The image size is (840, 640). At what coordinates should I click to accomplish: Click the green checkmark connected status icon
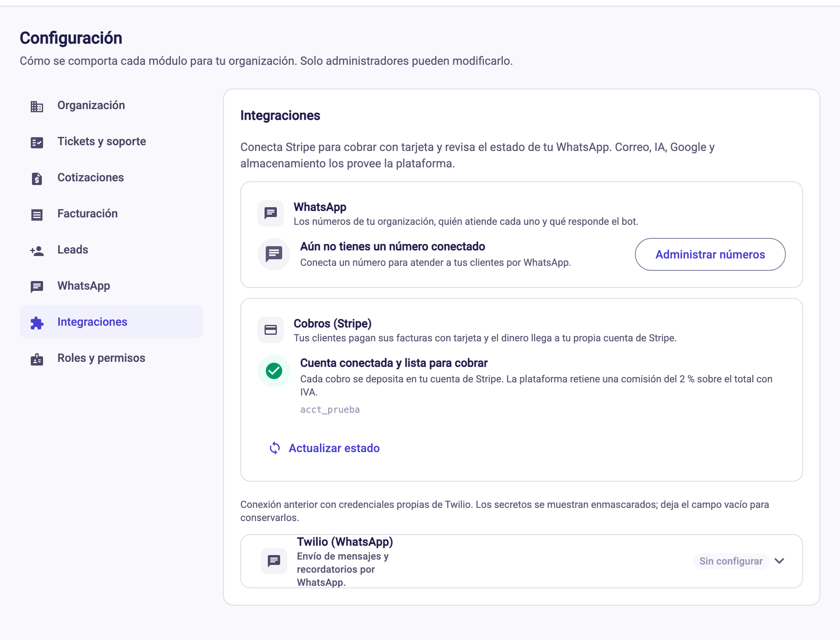[274, 370]
